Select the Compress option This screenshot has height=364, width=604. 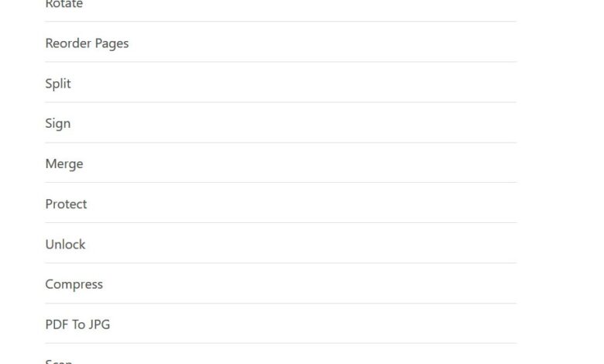click(x=74, y=284)
